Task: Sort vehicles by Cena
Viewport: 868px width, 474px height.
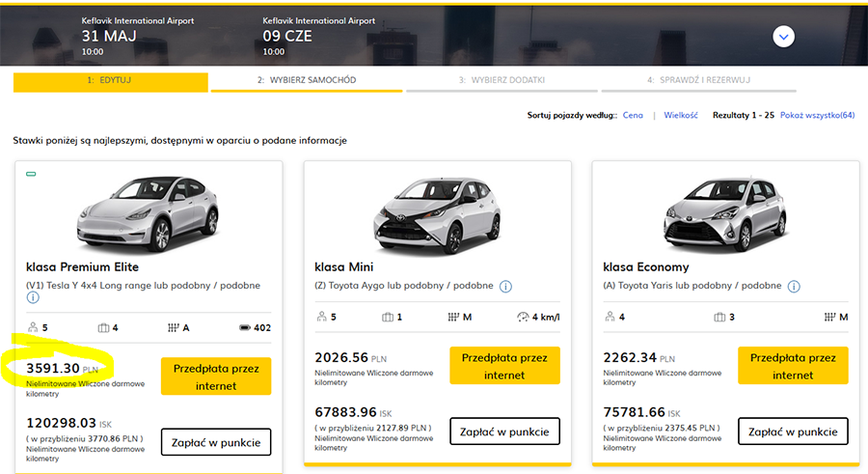Action: (x=633, y=115)
